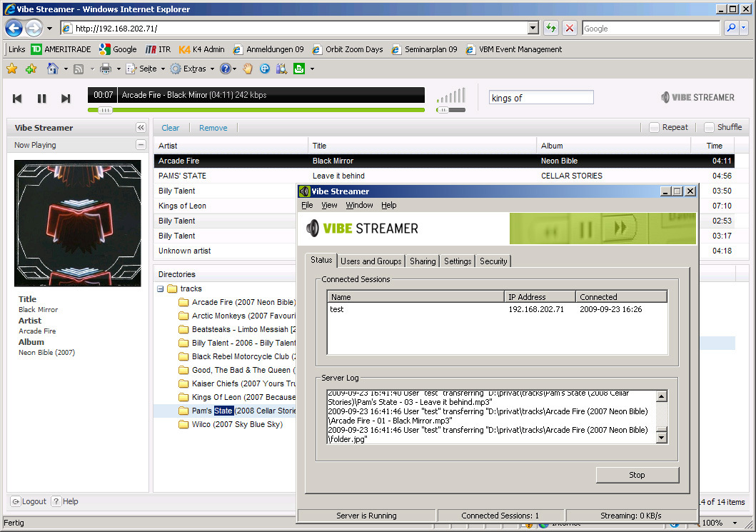Open the Orbit Zoom Days bookmark
756x532 pixels.
pos(348,49)
